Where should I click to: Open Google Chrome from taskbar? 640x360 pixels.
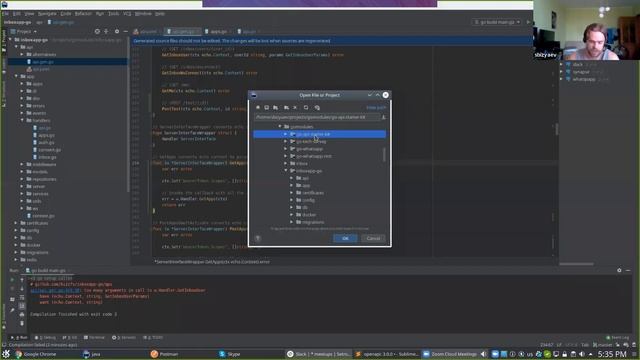tap(36, 354)
